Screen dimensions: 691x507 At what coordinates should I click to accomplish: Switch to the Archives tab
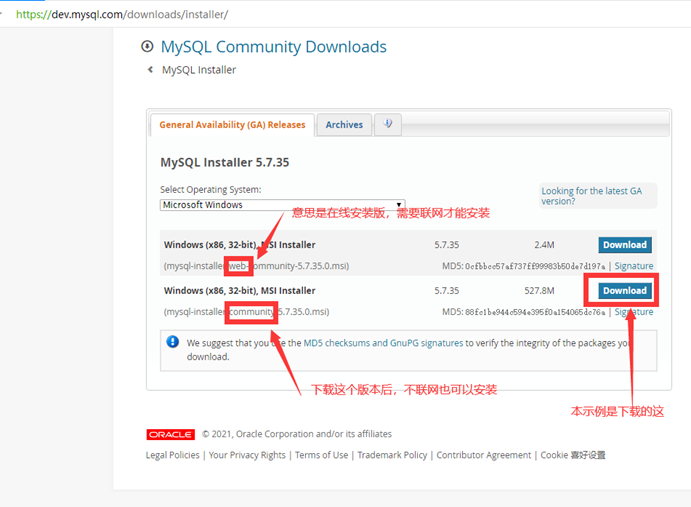point(344,125)
